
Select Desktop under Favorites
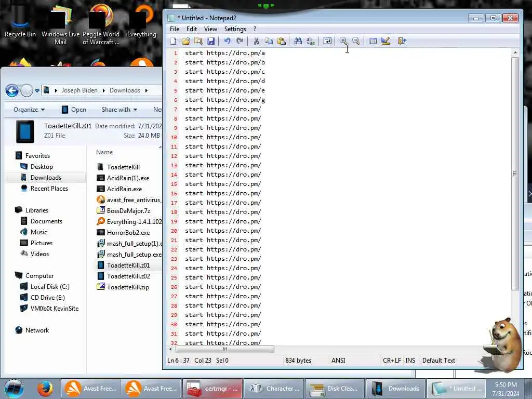(37, 167)
